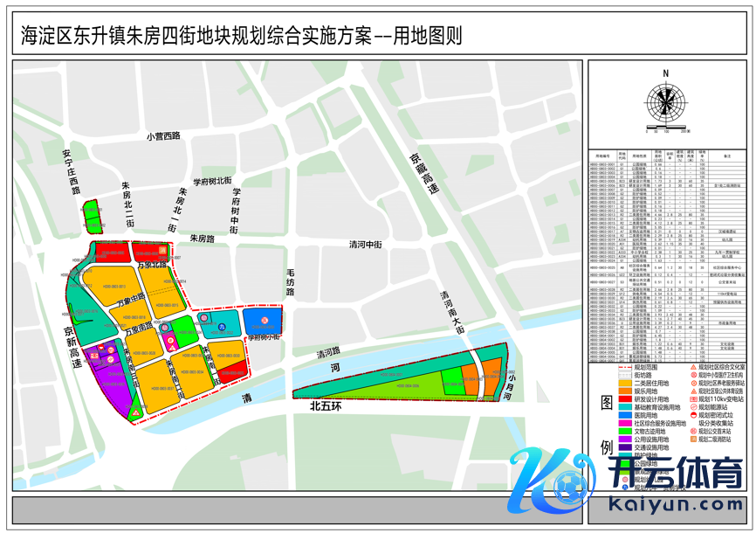756x533 pixels.
Task: Click the 规划公交首末站 legend icon
Action: [x=692, y=430]
